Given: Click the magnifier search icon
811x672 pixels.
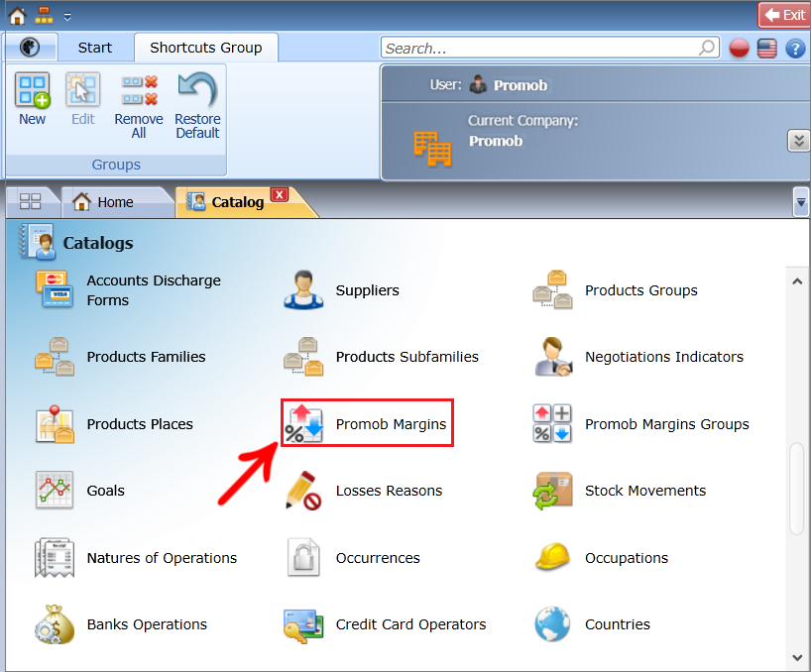Looking at the screenshot, I should point(707,48).
